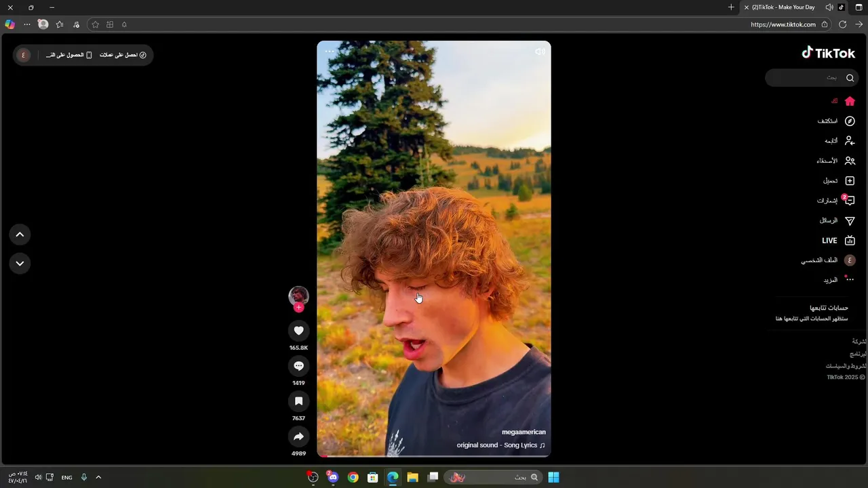Open the Profile (الملف الشخصي) page

pyautogui.click(x=828, y=260)
